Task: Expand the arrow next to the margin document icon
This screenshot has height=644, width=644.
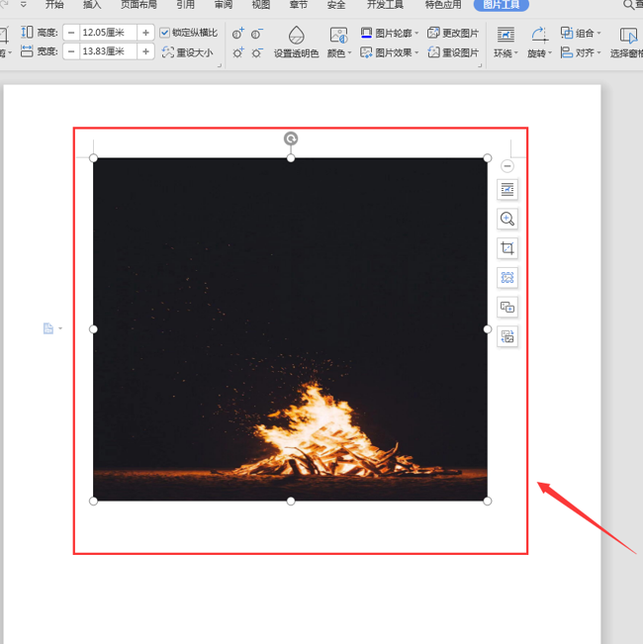Action: click(60, 328)
